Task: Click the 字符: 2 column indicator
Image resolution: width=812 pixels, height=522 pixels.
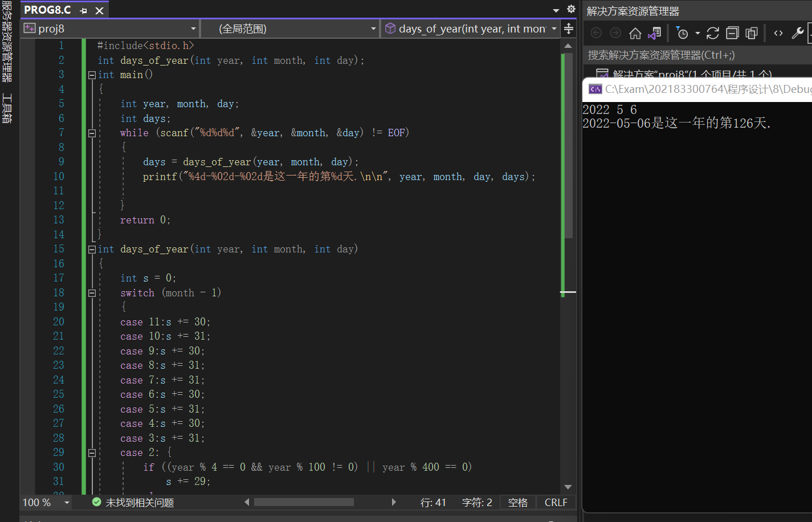Action: click(x=477, y=503)
